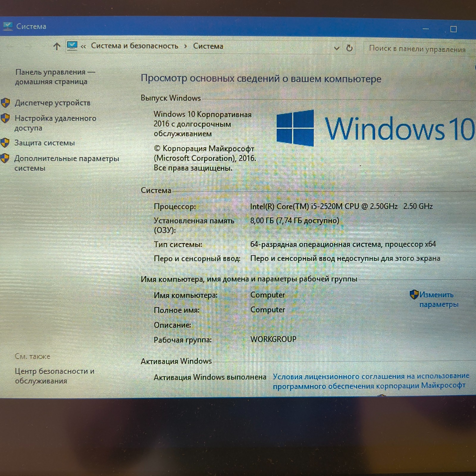Viewport: 476px width, 476px height.
Task: Click Перо и сенсорный ввод недоступны text
Action: coord(345,258)
